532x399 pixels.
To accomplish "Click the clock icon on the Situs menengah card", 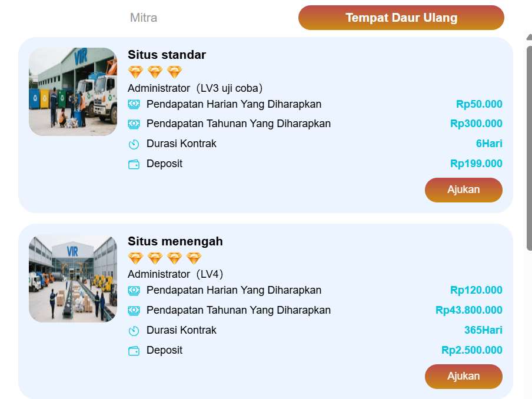I will click(134, 330).
